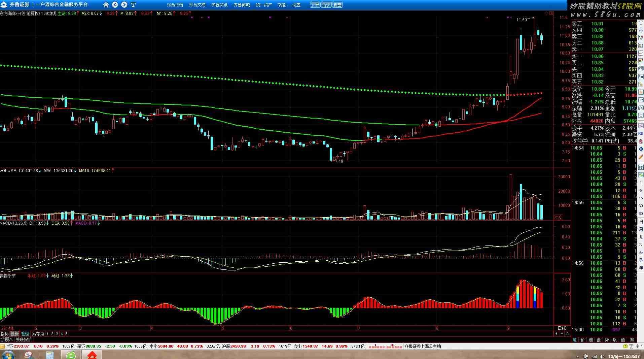This screenshot has height=359, width=644.
Task: Click the RSI indicator icon in right sidebar
Action: pyautogui.click(x=641, y=134)
